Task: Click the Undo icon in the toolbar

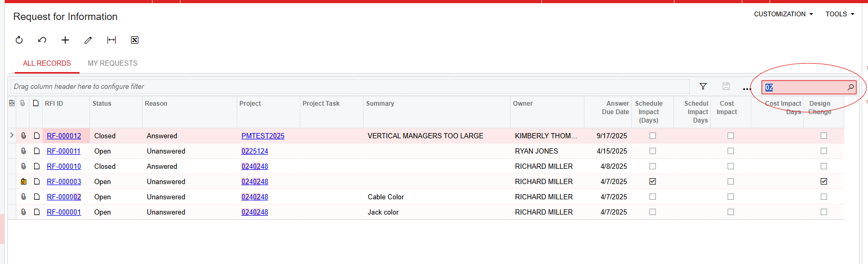Action: tap(42, 40)
